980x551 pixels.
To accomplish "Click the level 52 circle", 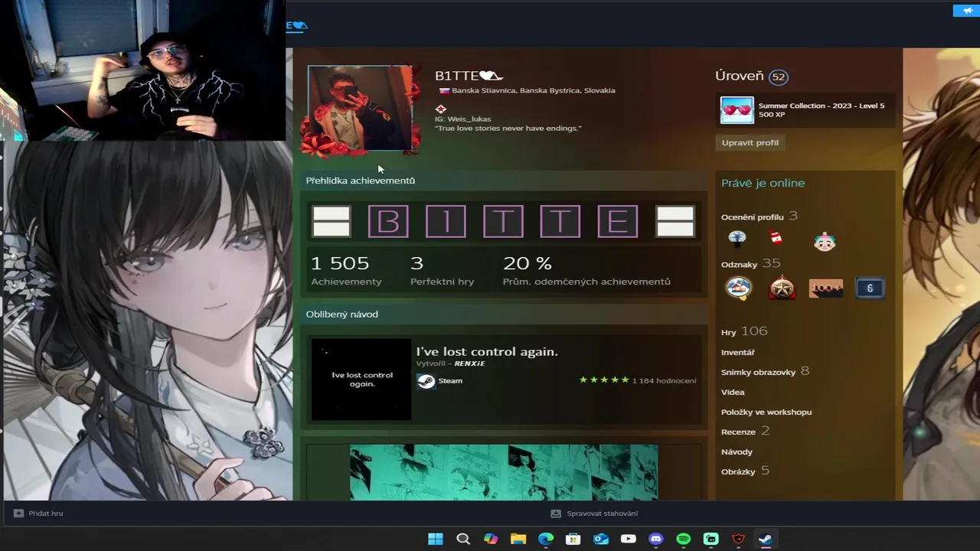I will point(779,77).
